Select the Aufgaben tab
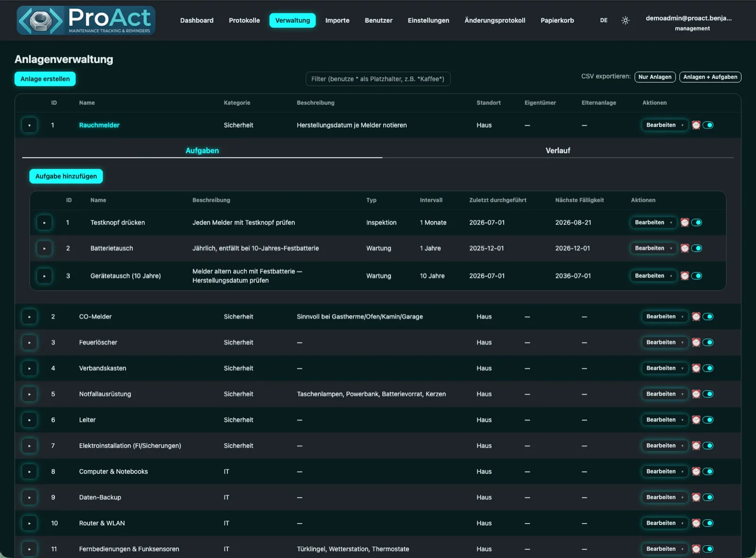Viewport: 756px width, 558px height. tap(202, 151)
